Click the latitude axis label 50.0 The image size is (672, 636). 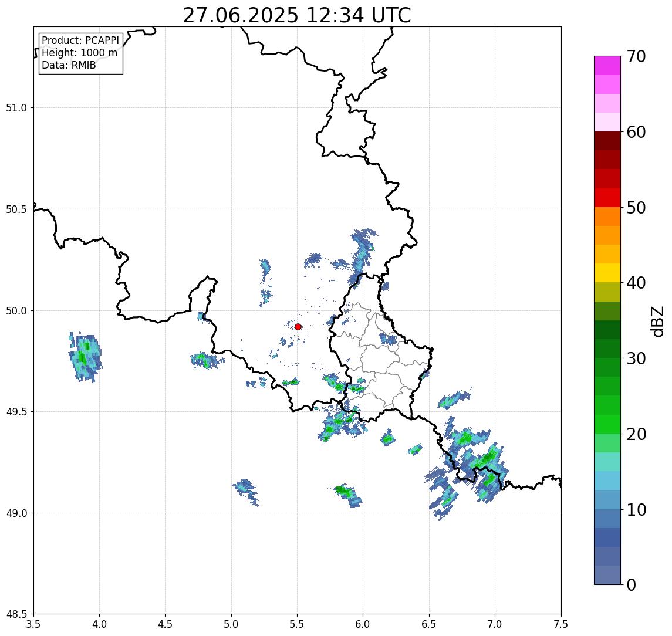click(x=16, y=311)
